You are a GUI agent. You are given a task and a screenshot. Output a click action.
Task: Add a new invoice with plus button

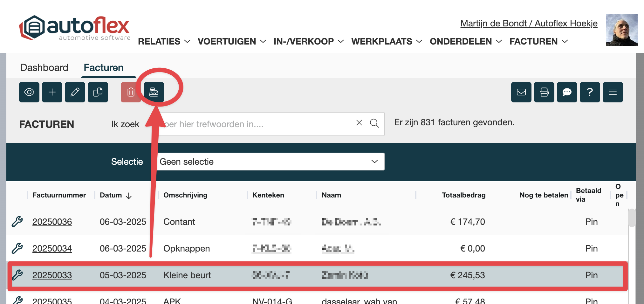tap(52, 92)
